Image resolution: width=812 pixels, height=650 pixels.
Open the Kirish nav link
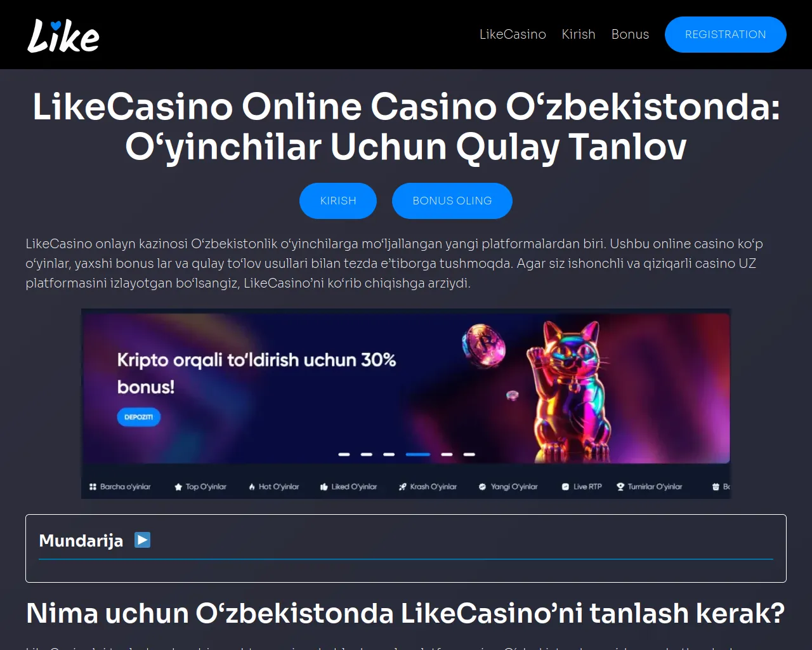pos(579,34)
